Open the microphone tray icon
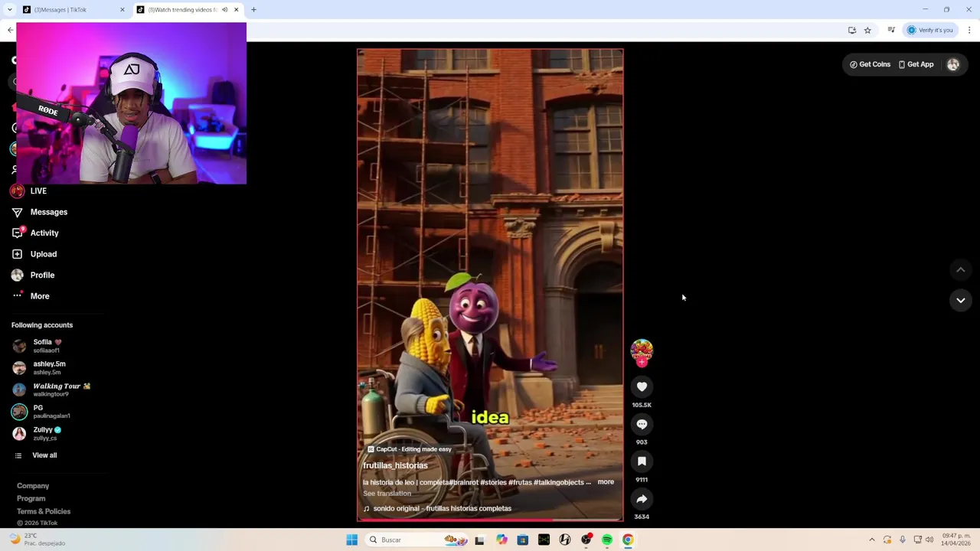This screenshot has height=551, width=980. pyautogui.click(x=903, y=540)
